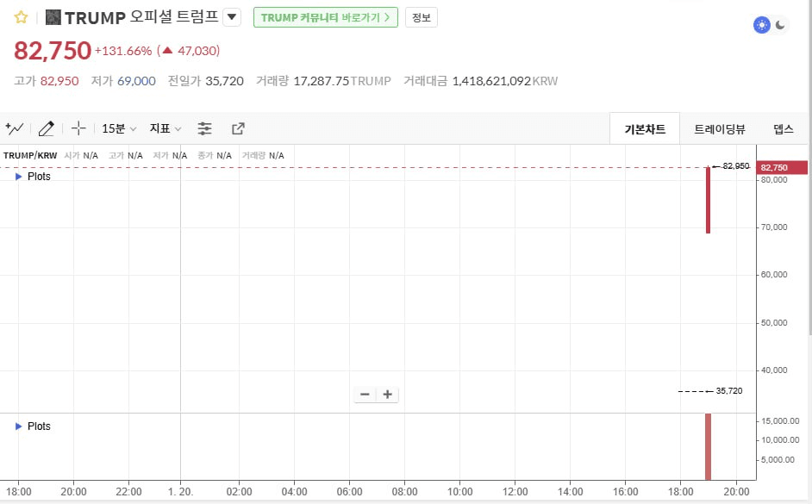Expand the Plots legend in volume pane
The height and width of the screenshot is (504, 812).
[20, 426]
